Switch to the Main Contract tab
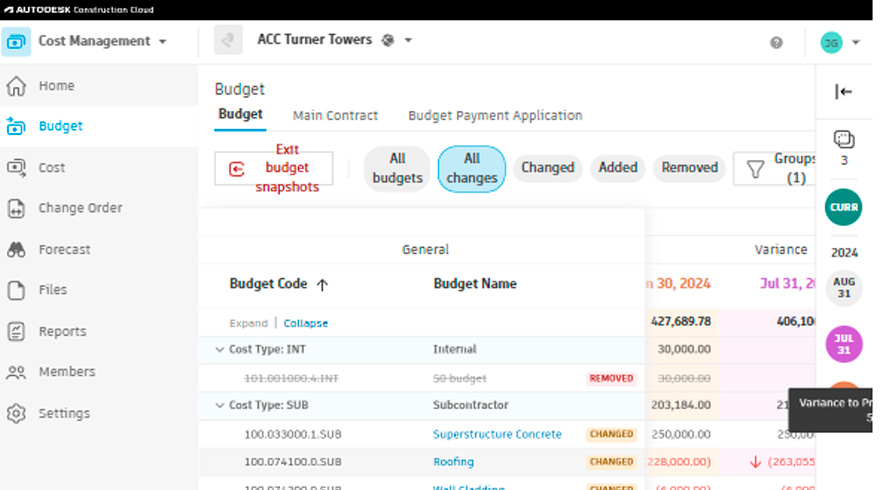This screenshot has width=890, height=490. (335, 116)
